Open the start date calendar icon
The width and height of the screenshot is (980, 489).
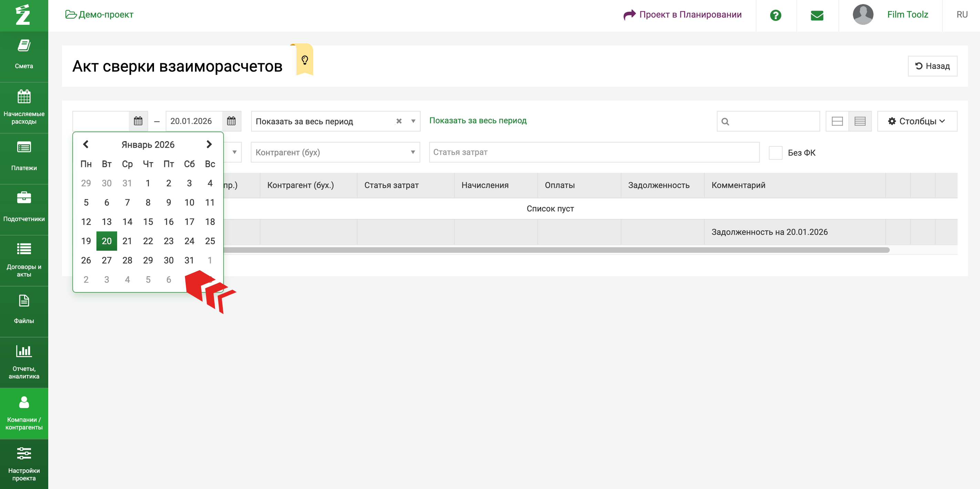click(138, 121)
